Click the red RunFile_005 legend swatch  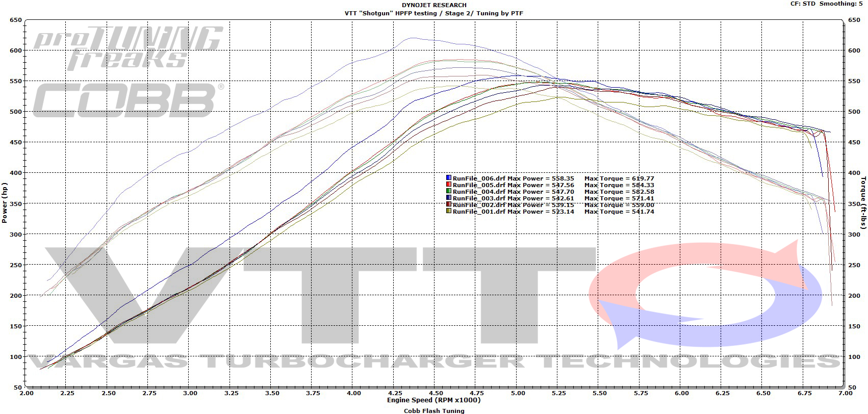449,185
